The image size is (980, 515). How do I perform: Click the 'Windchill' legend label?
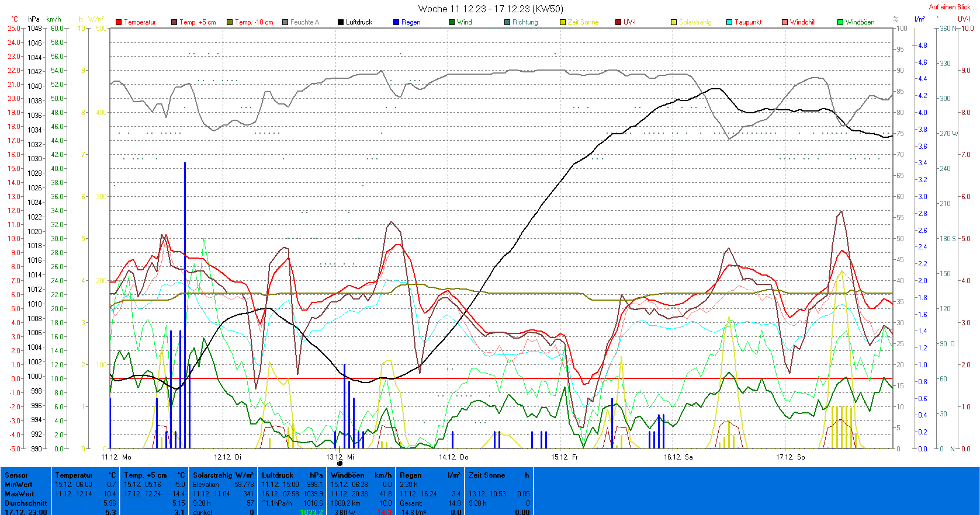(803, 22)
